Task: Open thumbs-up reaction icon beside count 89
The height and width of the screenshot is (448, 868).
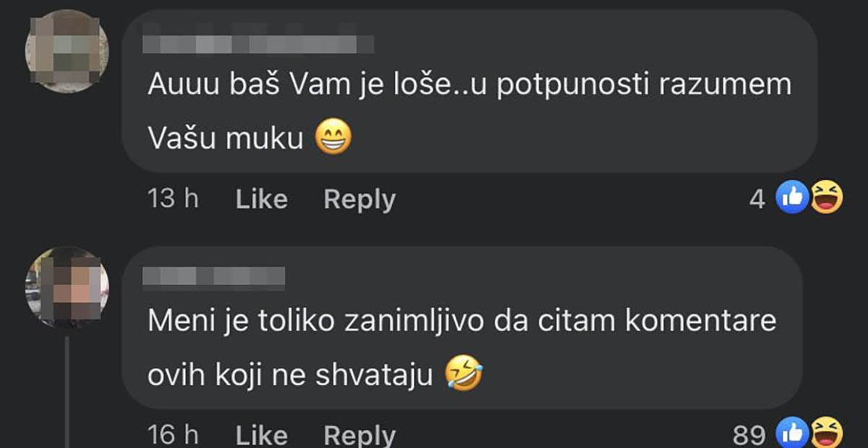Action: pos(791,432)
